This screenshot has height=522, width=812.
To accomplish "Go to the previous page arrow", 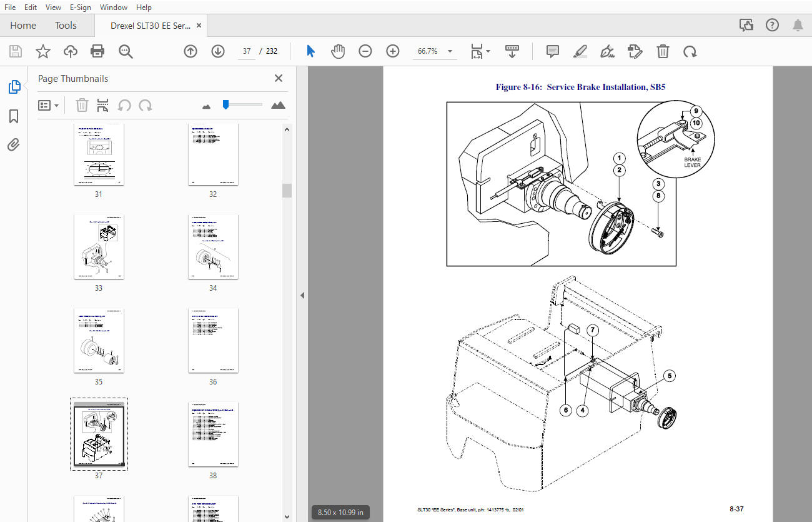I will pyautogui.click(x=191, y=51).
